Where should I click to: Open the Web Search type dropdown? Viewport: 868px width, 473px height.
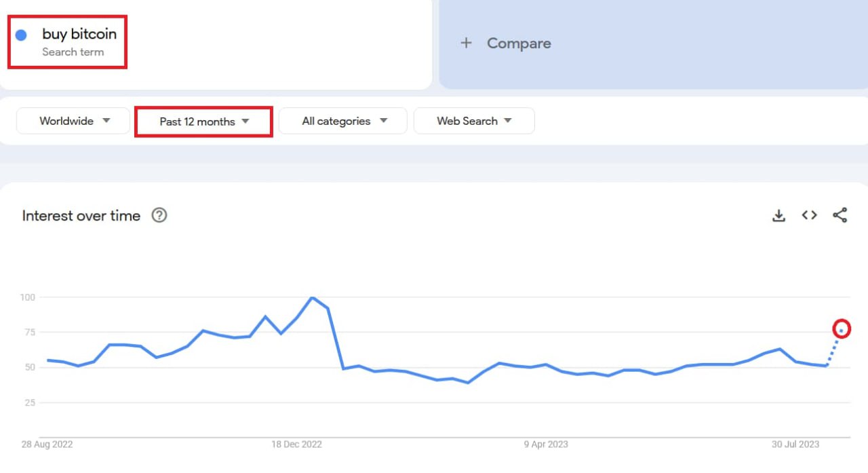click(x=473, y=121)
